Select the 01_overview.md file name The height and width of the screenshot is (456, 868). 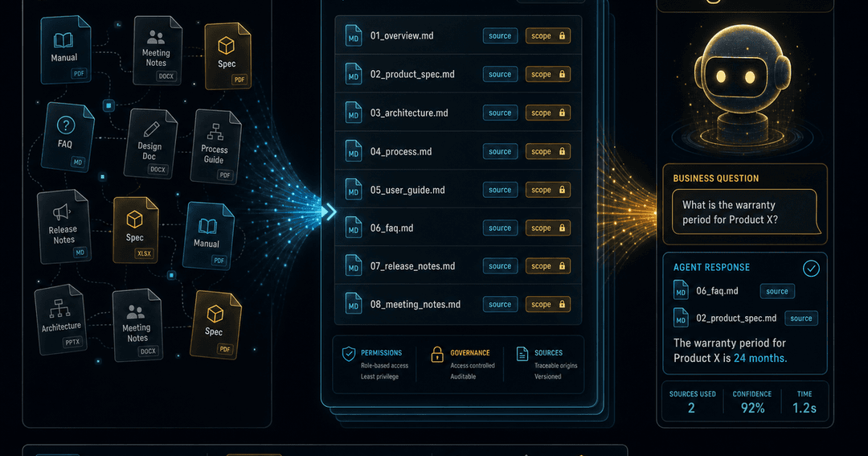pyautogui.click(x=402, y=36)
